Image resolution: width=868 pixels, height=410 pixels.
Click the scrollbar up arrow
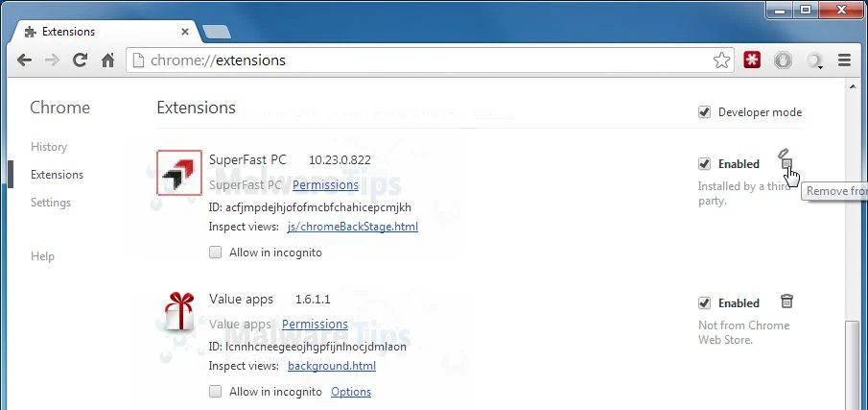(x=852, y=87)
